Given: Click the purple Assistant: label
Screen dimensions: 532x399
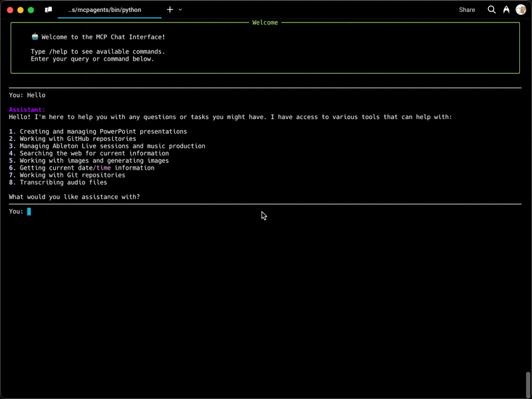Looking at the screenshot, I should point(27,110).
